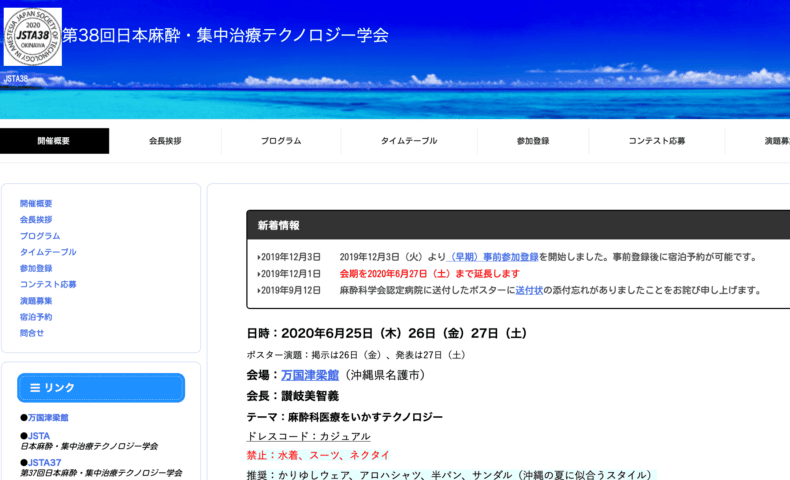Viewport: 790px width, 480px height.
Task: Open 万国津梁館 venue link beside 会場
Action: point(310,375)
